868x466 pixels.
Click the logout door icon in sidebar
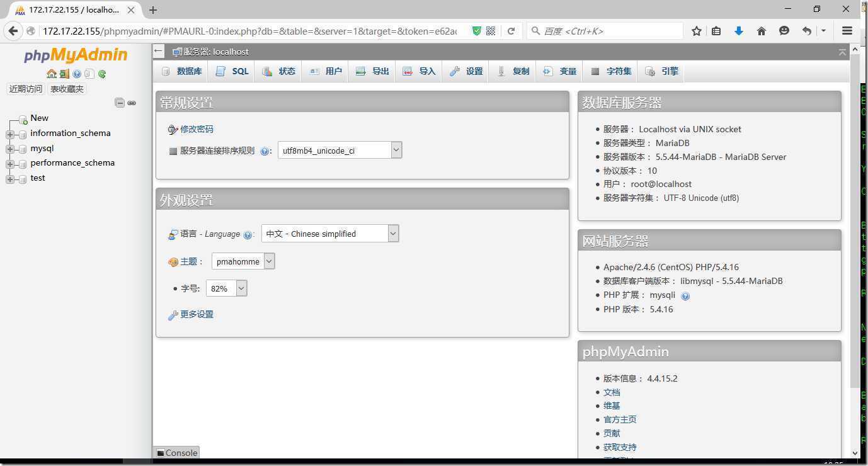(64, 74)
